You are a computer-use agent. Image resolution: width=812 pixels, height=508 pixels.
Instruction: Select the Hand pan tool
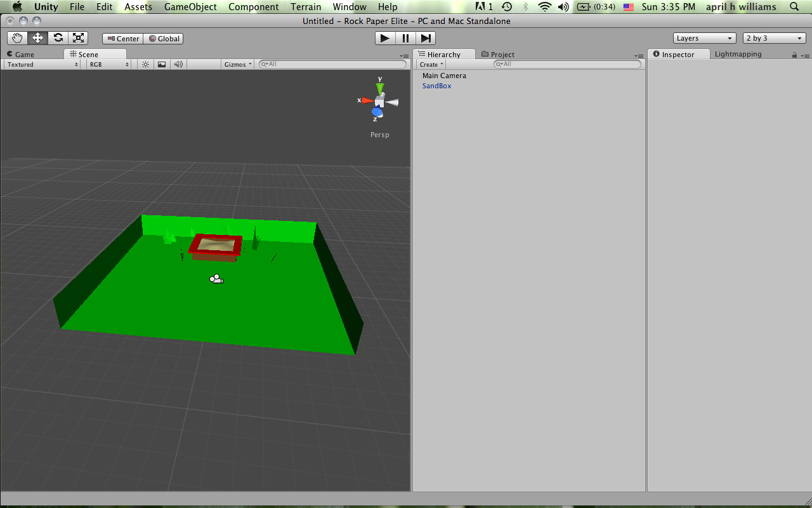click(x=17, y=37)
